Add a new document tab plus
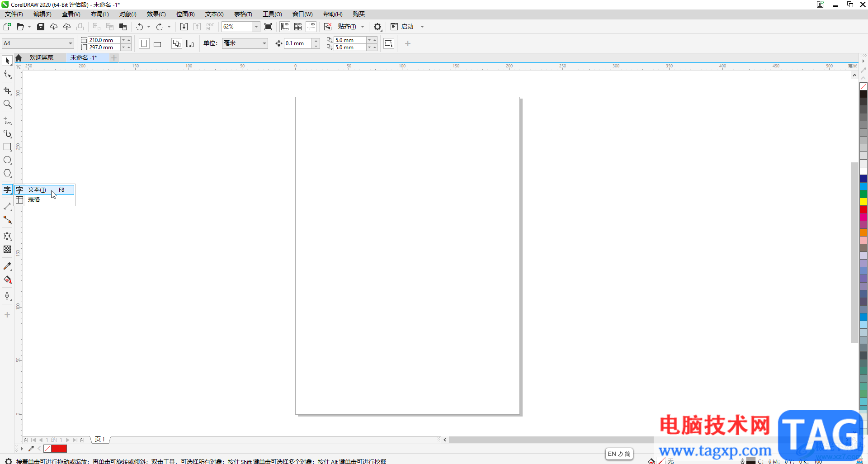 pyautogui.click(x=114, y=58)
